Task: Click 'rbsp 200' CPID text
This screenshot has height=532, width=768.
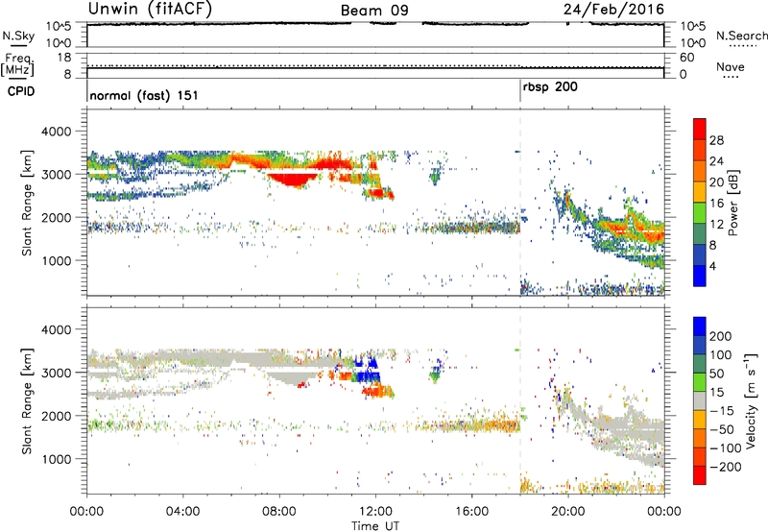Action: point(550,87)
